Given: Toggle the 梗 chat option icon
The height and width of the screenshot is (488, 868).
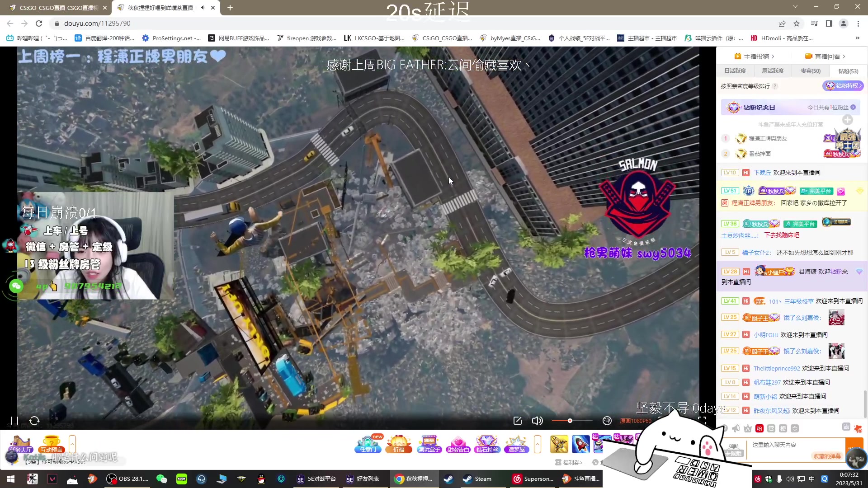Looking at the screenshot, I should click(x=783, y=428).
